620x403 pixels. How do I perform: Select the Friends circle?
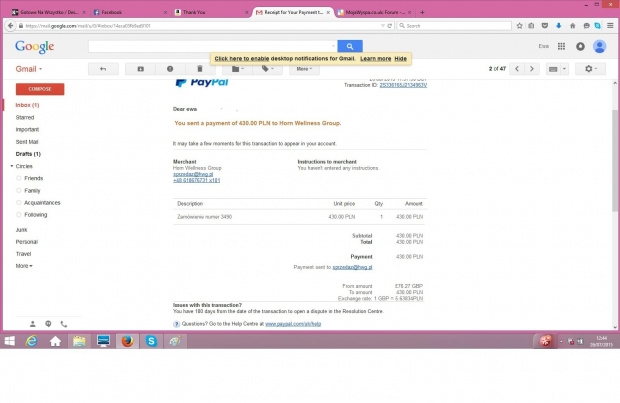(x=34, y=178)
